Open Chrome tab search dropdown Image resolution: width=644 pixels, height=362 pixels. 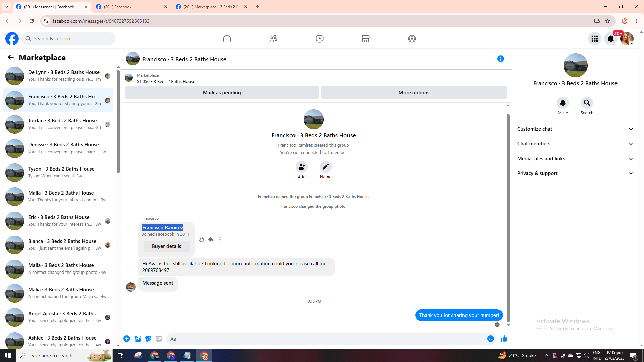click(x=7, y=7)
